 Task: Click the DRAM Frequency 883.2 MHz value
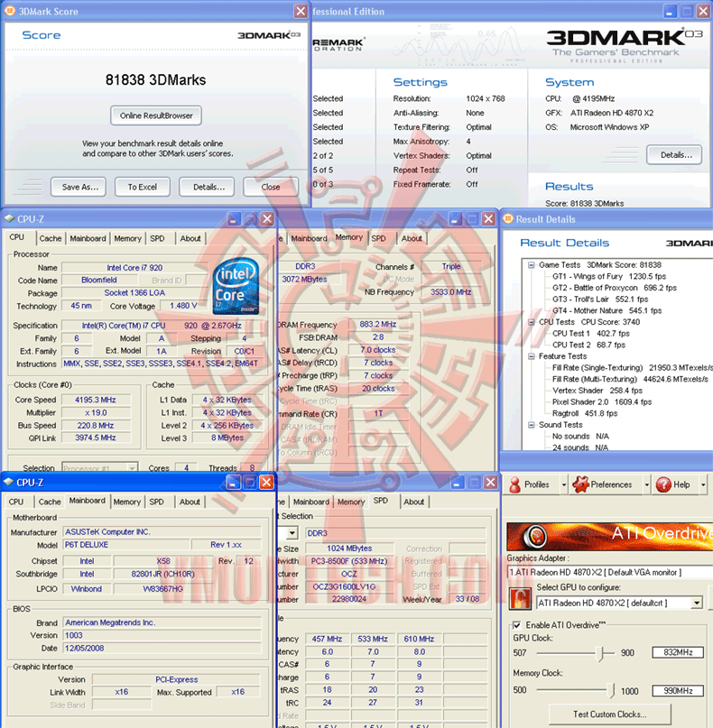[x=378, y=325]
